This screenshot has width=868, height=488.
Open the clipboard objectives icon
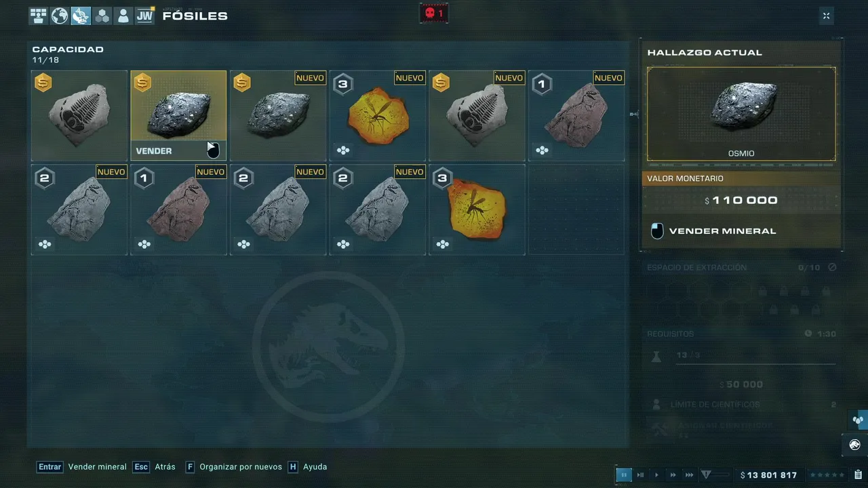click(859, 475)
